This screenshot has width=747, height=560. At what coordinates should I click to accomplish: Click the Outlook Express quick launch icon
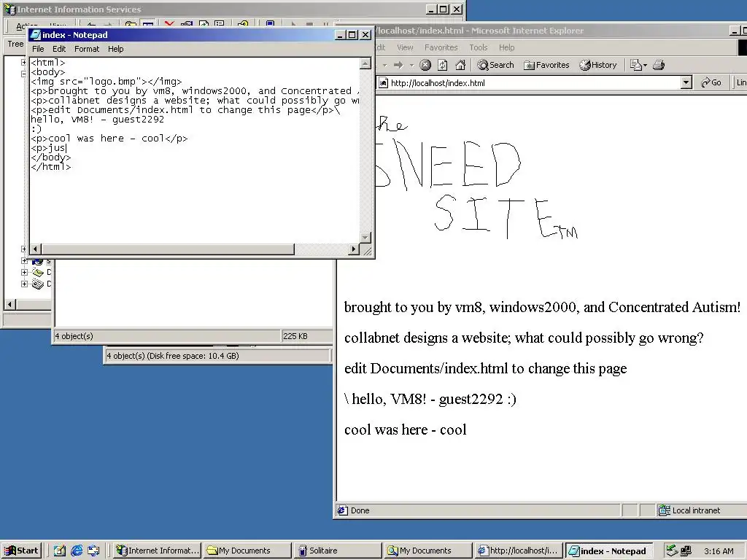tap(93, 551)
